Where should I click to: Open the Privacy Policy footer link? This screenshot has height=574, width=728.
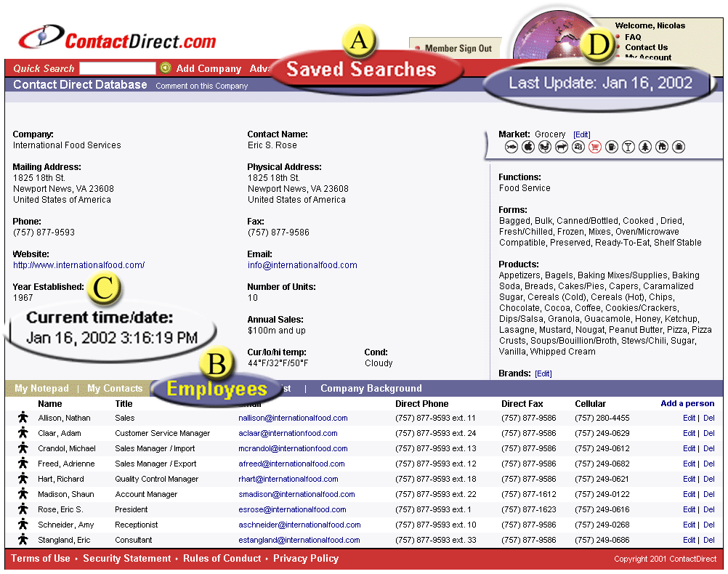coord(305,559)
